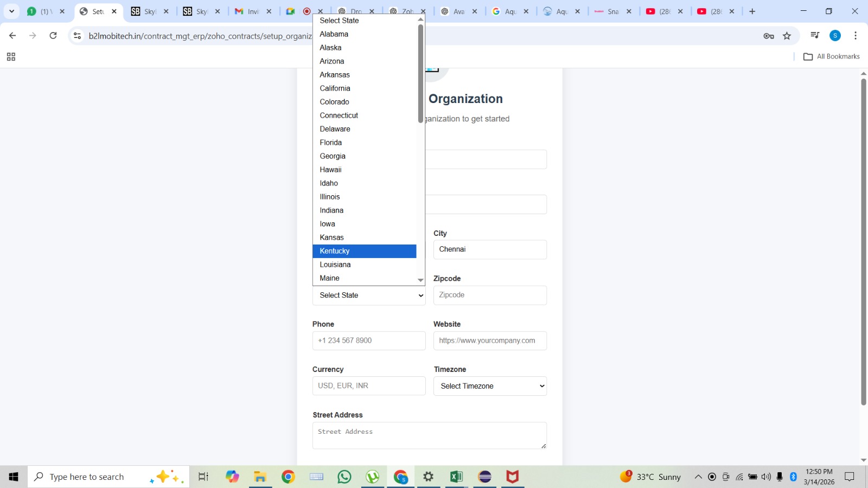868x488 pixels.
Task: Choose California in the state dropdown
Action: pyautogui.click(x=363, y=88)
